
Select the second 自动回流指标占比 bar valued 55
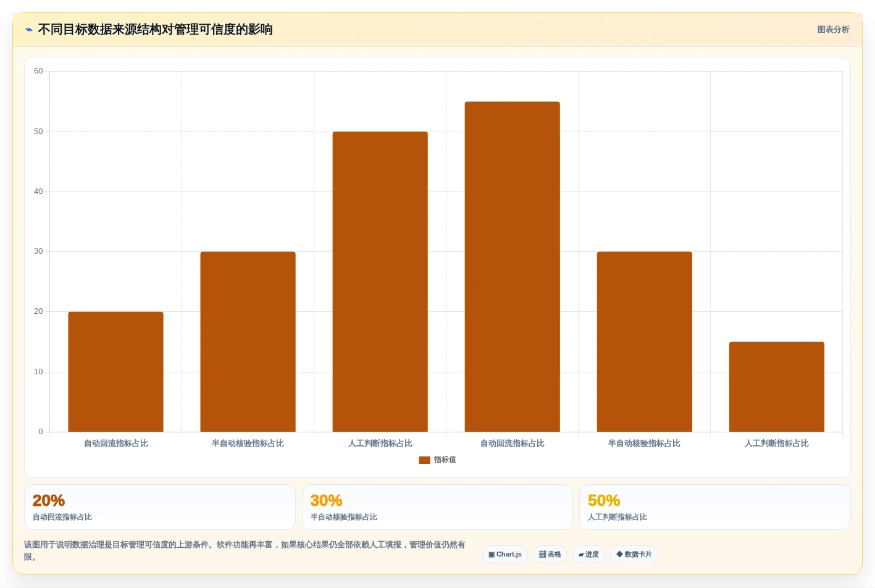512,267
